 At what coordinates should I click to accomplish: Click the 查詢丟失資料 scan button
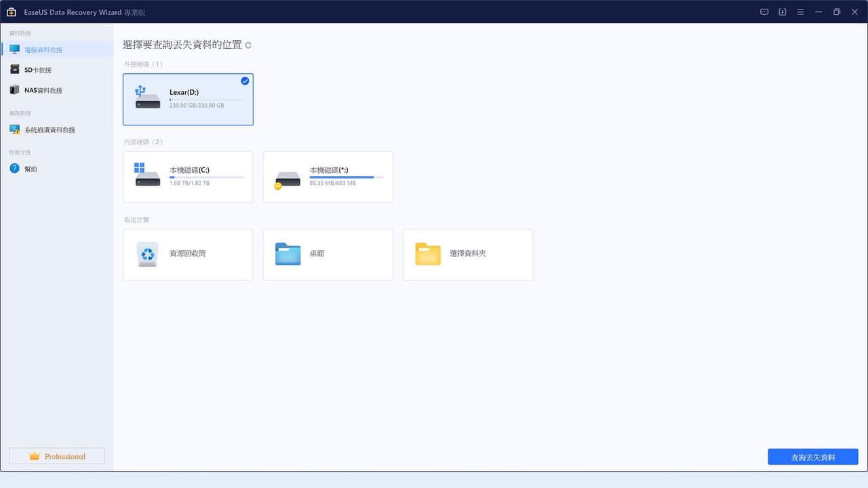click(813, 457)
